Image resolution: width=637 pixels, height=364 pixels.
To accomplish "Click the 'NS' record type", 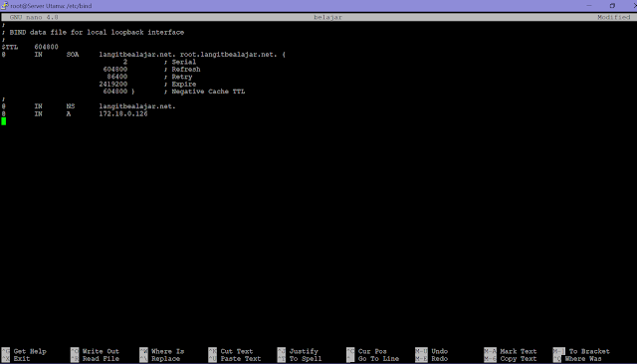I will (x=71, y=106).
